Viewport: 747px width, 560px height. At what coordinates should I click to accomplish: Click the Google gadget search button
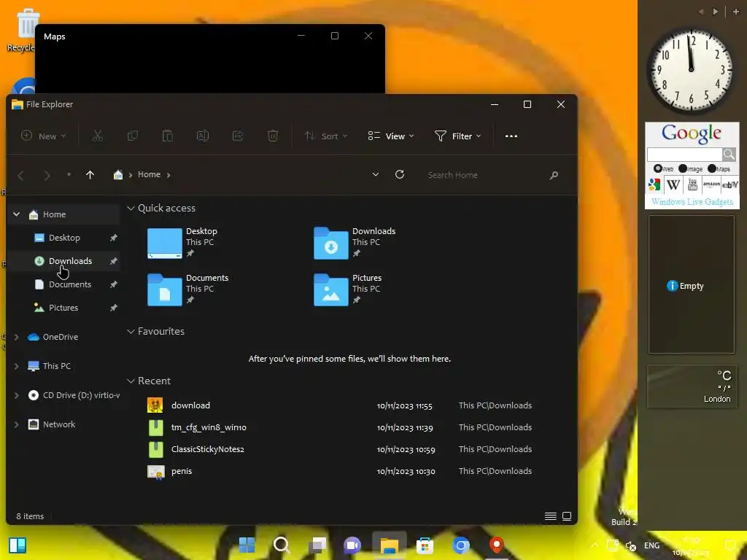pyautogui.click(x=729, y=155)
